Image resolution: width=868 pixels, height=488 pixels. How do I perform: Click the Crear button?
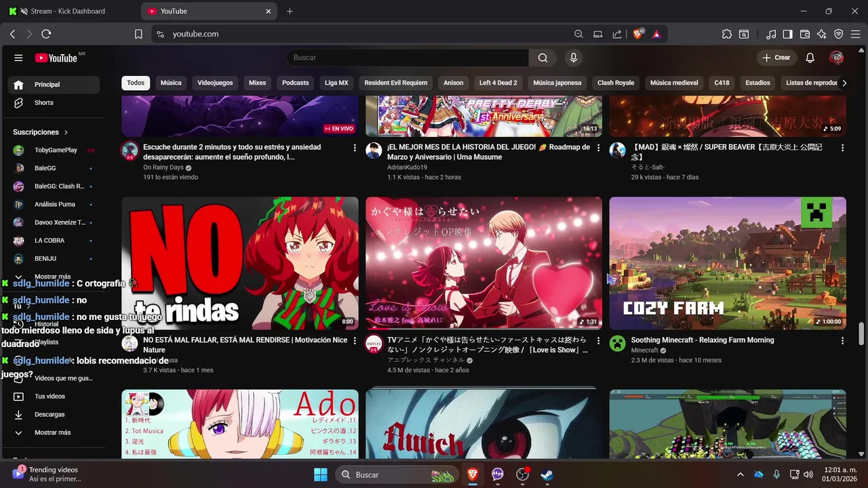[776, 58]
